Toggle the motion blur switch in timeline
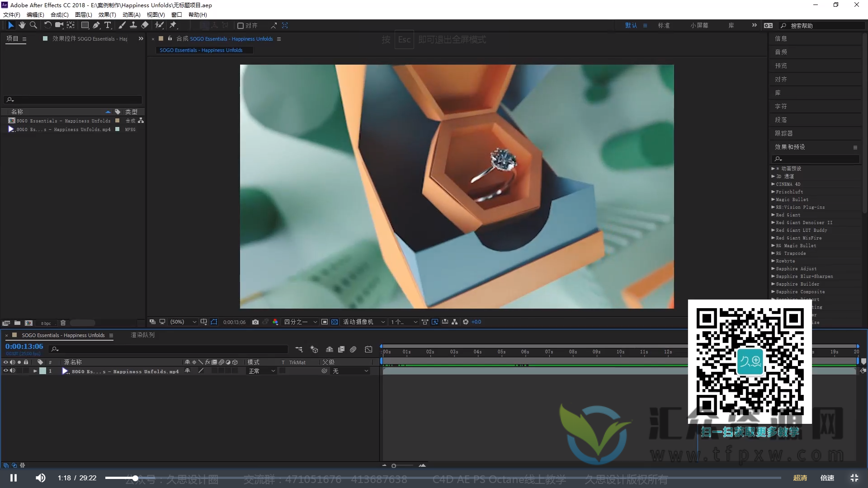Viewport: 868px width, 488px height. click(x=353, y=349)
